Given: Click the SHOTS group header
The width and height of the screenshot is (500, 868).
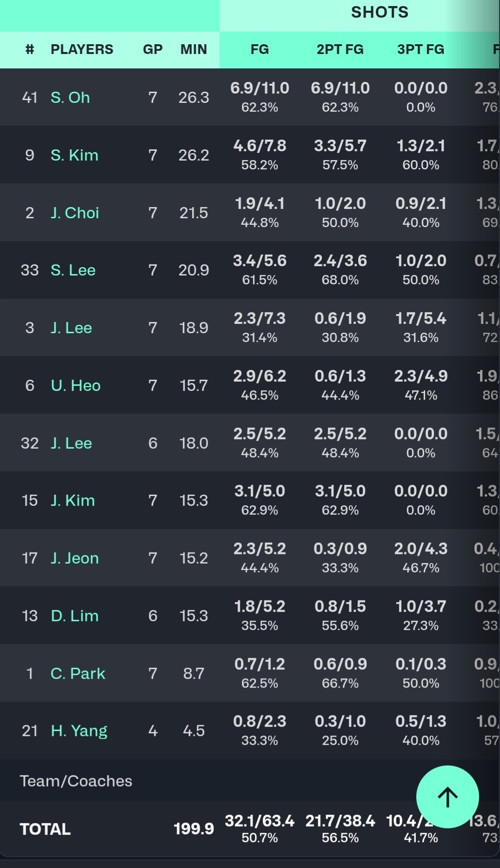Looking at the screenshot, I should (x=380, y=13).
